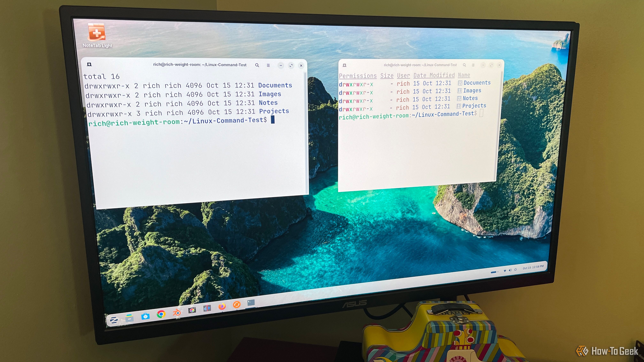
Task: Open a new tab in the right terminal
Action: click(x=345, y=65)
